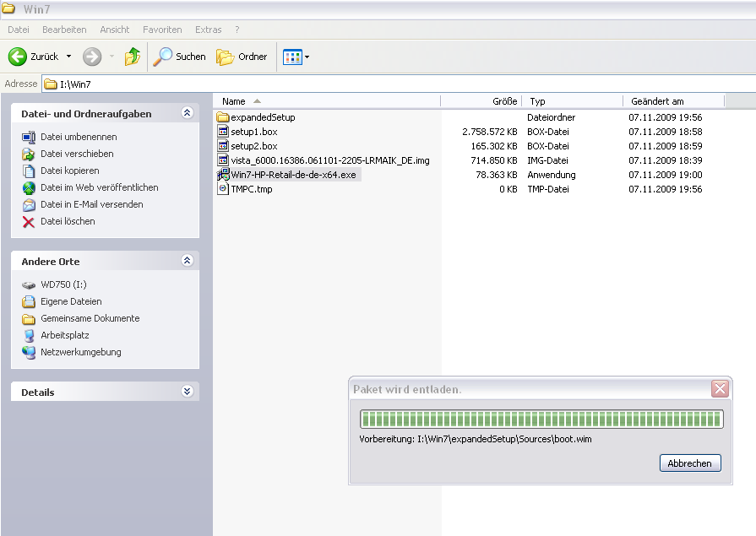Select the setup2.box file icon
The image size is (756, 536).
[223, 145]
